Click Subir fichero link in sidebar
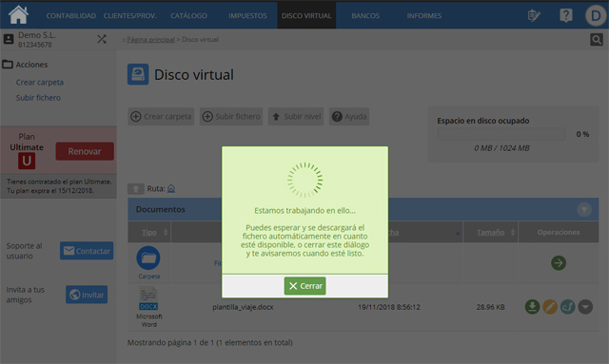This screenshot has width=609, height=364. 38,98
